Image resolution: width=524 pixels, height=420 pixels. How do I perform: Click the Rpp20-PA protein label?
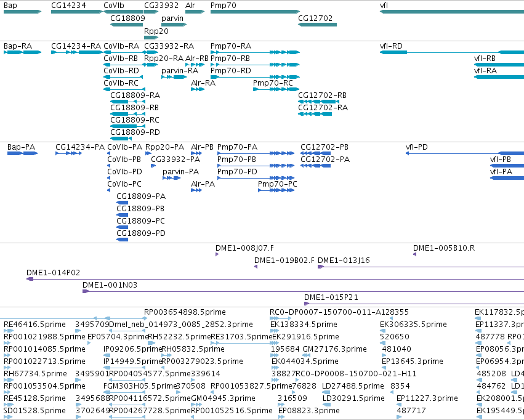(x=165, y=147)
